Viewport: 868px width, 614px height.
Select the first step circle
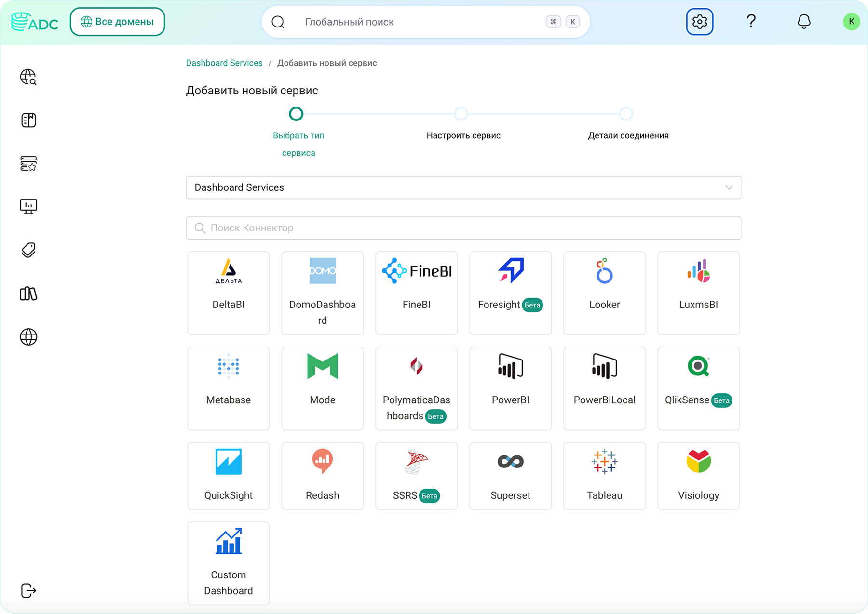(x=296, y=114)
